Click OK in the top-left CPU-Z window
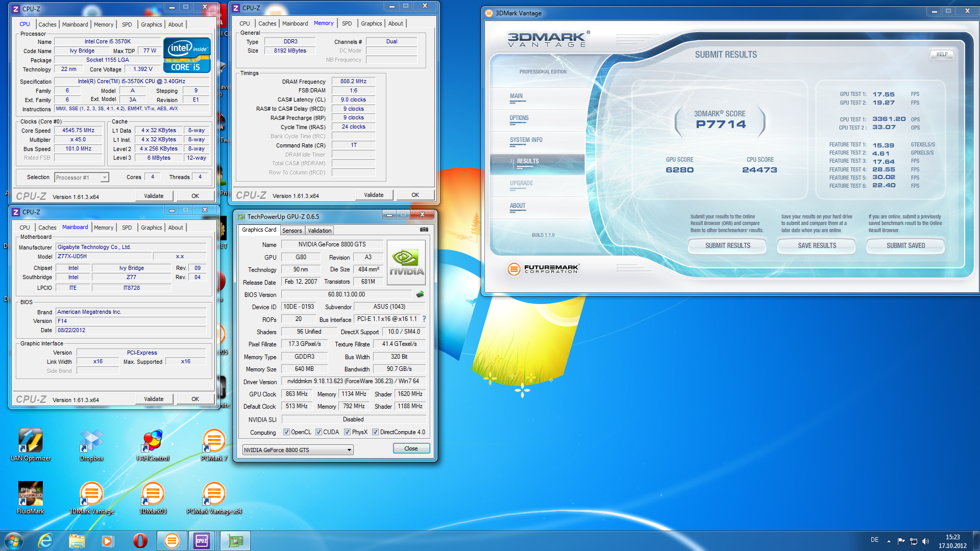This screenshot has height=551, width=980. pyautogui.click(x=195, y=196)
